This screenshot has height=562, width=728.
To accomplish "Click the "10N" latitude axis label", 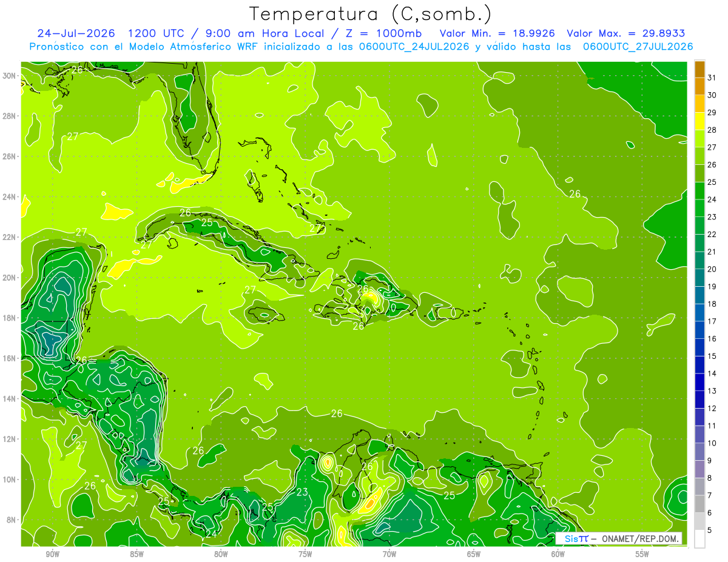I will [x=9, y=479].
